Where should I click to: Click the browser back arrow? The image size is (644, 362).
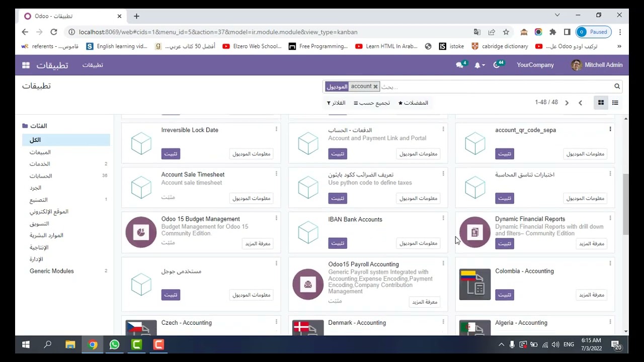point(25,32)
